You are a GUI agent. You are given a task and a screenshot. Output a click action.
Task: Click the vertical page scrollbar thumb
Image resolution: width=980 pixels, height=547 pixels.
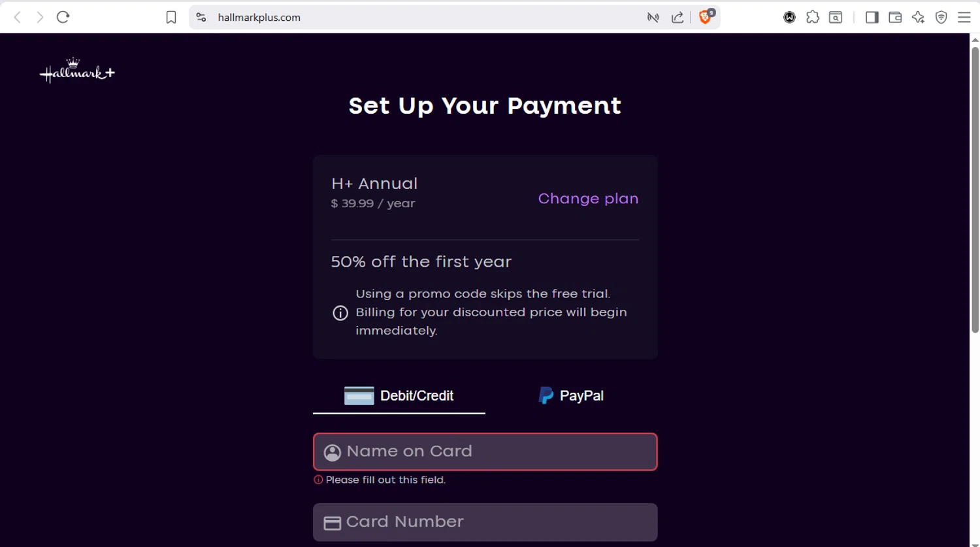pyautogui.click(x=975, y=190)
